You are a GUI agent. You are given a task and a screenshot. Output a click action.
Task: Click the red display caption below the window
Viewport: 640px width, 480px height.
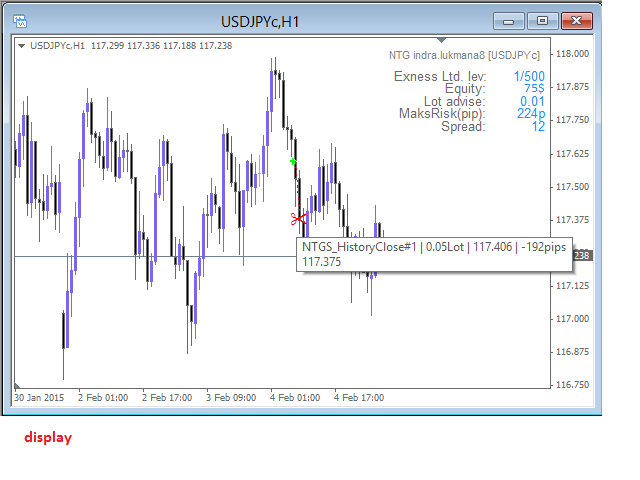[48, 438]
